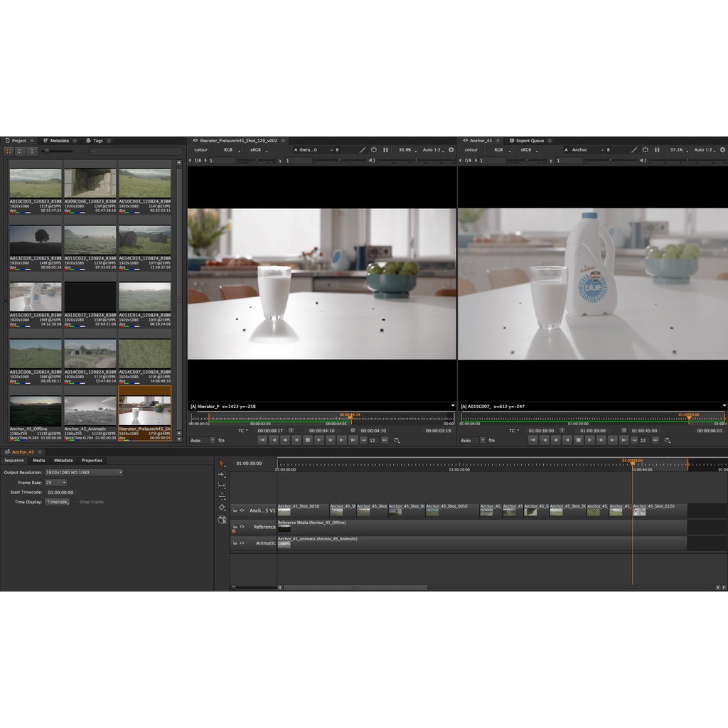
Task: Hide the Animatic track using eye icon
Action: click(x=242, y=543)
